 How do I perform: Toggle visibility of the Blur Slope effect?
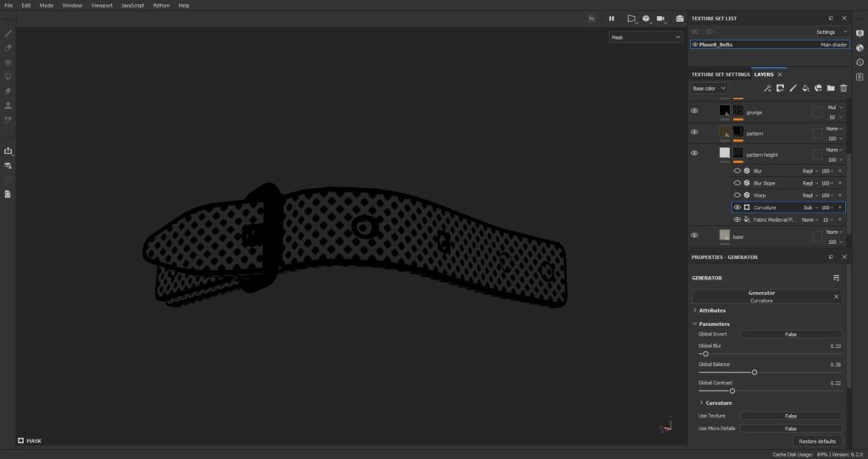(x=737, y=183)
